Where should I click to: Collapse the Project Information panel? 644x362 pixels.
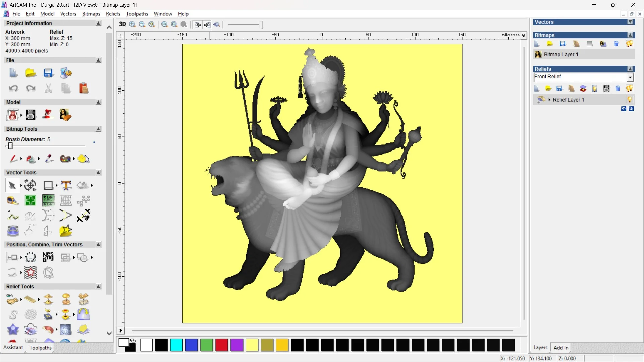point(98,23)
